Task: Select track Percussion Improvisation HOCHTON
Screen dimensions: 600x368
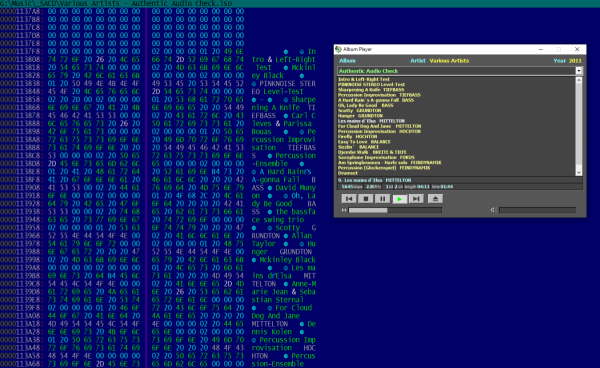Action: tap(379, 131)
